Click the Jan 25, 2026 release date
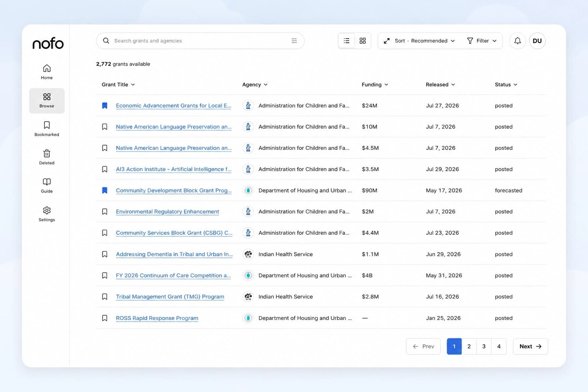 (443, 318)
